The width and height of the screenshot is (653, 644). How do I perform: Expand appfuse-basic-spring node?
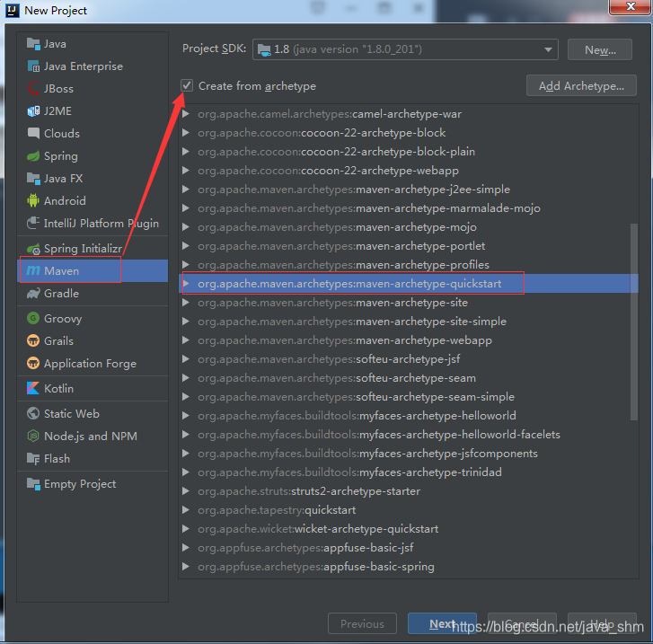[186, 567]
